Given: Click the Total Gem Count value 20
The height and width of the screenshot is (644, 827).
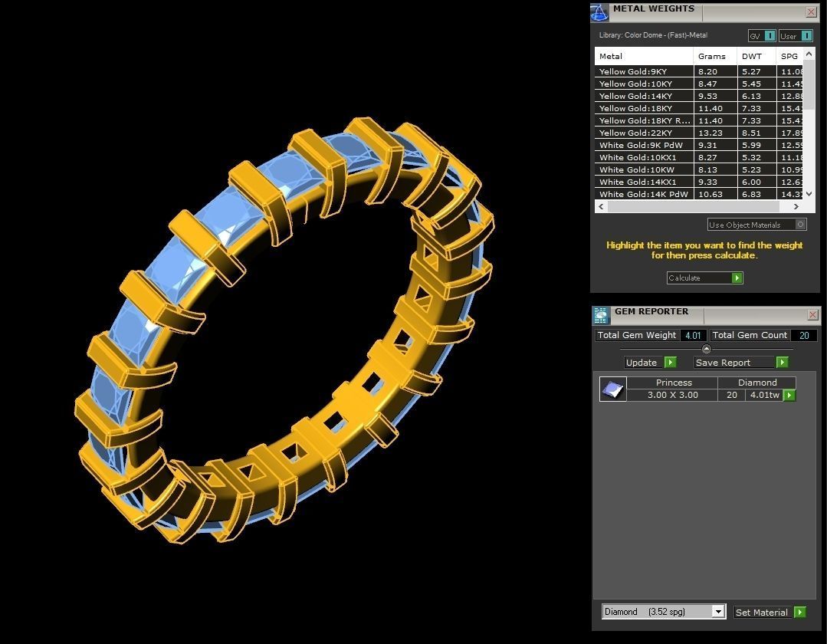Looking at the screenshot, I should click(x=803, y=336).
